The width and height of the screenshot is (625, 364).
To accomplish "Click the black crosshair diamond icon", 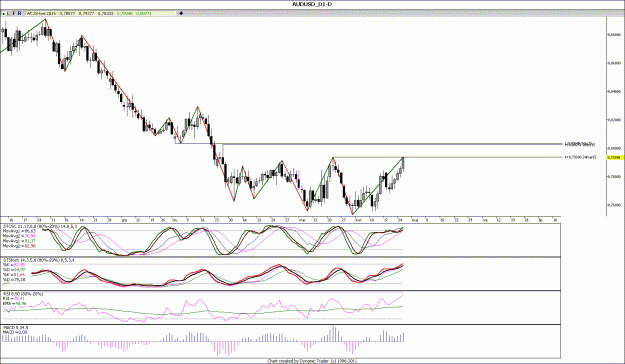I will pyautogui.click(x=181, y=13).
